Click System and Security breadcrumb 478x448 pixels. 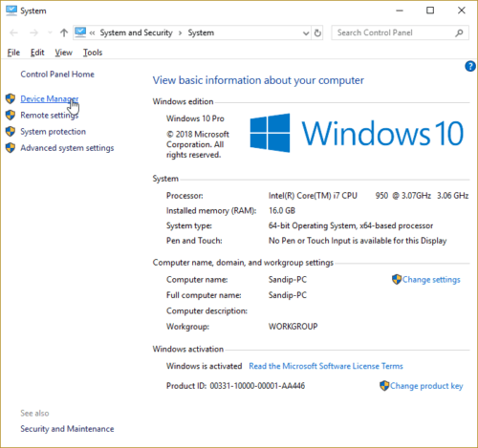click(x=136, y=32)
